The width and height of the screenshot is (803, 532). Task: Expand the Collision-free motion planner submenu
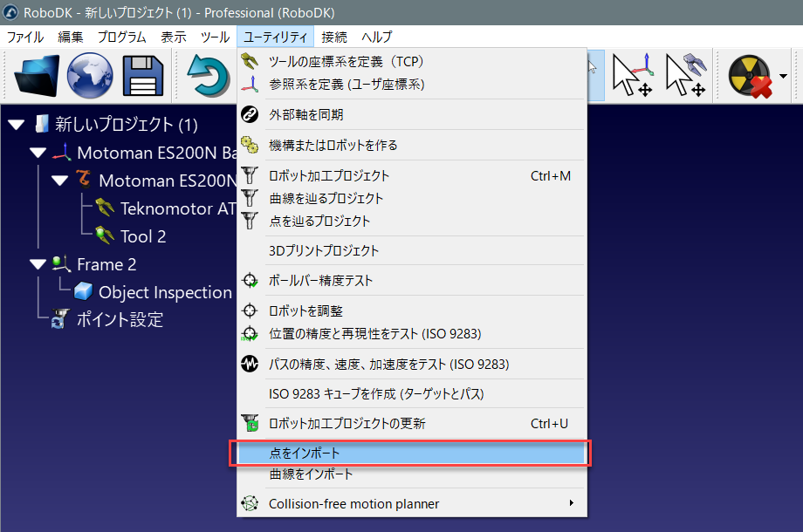coord(412,504)
